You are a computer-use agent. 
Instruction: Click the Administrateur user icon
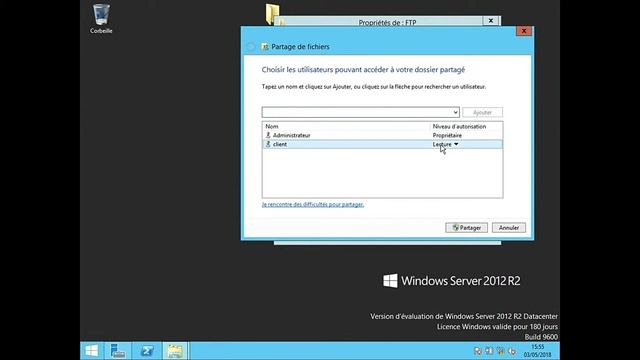(268, 135)
